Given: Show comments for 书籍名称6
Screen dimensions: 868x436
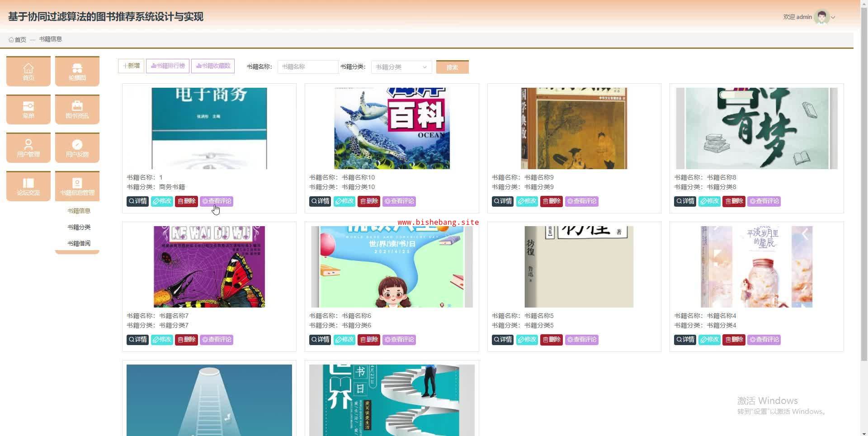Looking at the screenshot, I should click(399, 340).
